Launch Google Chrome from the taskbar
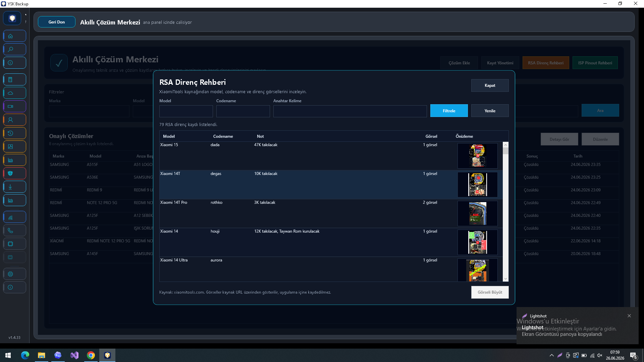644x362 pixels. 91,355
